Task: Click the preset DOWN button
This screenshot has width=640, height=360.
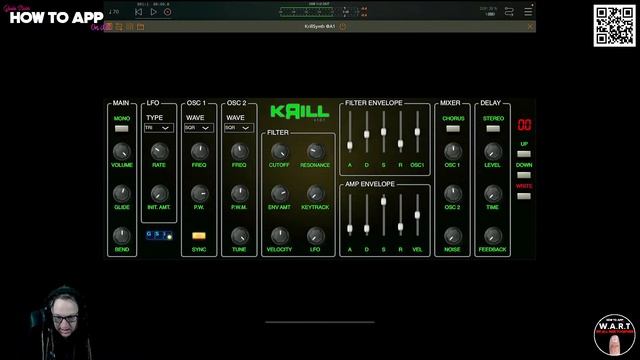Action: tap(524, 175)
